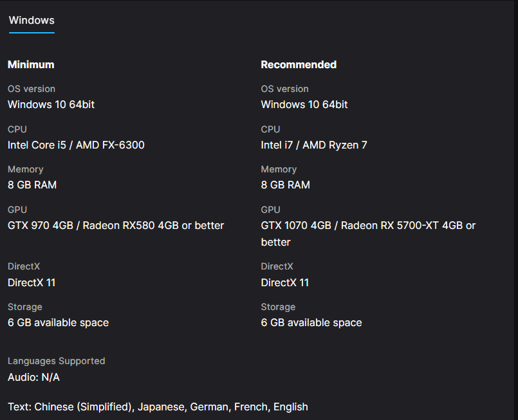This screenshot has width=518, height=420.
Task: Click the GTX 970 4GB minimum GPU text
Action: (x=116, y=225)
